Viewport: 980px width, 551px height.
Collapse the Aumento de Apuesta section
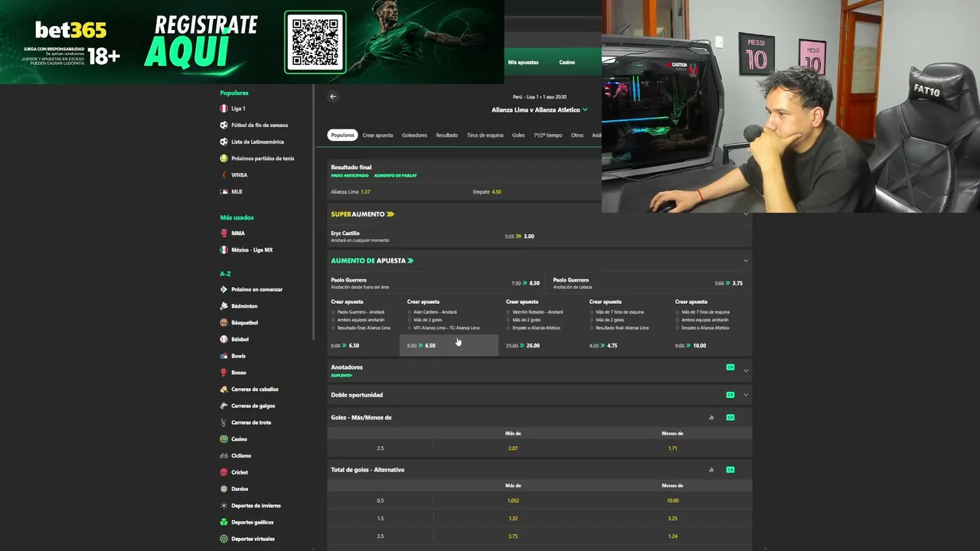[746, 261]
